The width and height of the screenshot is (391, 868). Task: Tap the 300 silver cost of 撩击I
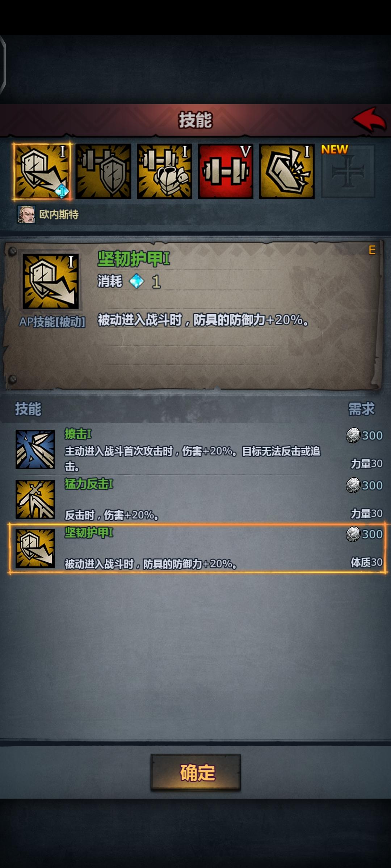pyautogui.click(x=364, y=435)
